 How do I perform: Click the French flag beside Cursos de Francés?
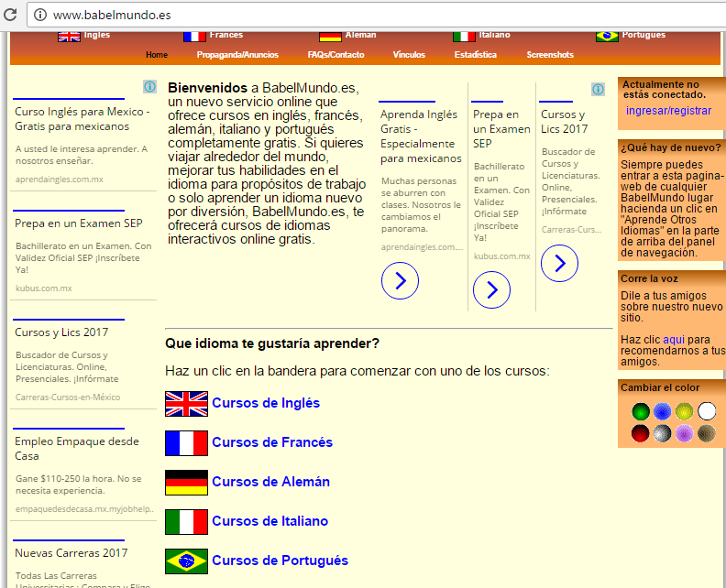(x=186, y=443)
